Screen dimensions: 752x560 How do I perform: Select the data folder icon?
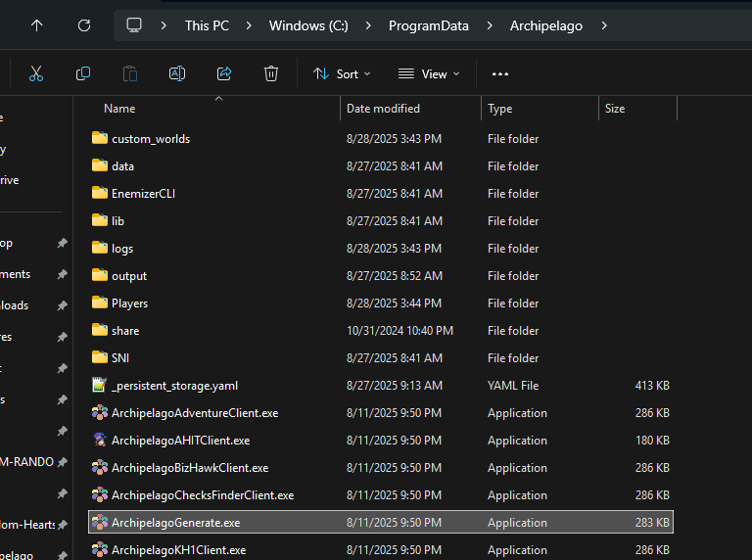100,165
